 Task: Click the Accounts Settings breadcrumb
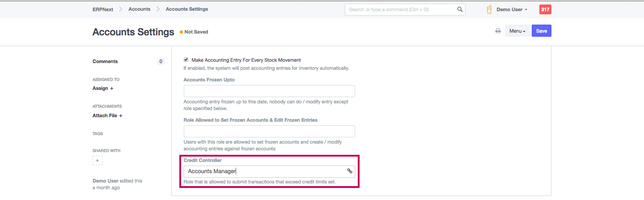186,9
